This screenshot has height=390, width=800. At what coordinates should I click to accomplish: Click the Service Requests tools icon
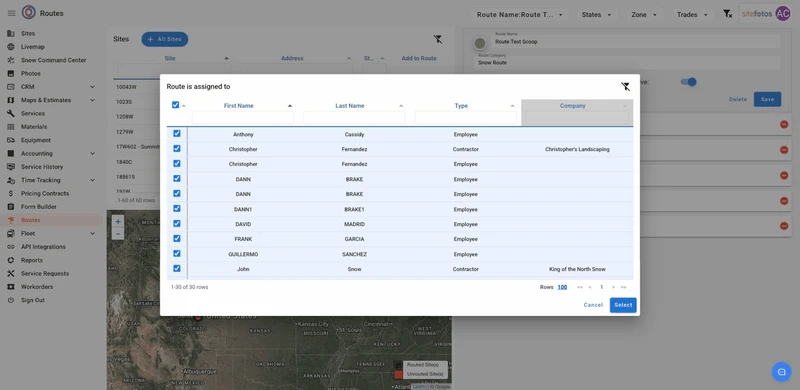(x=11, y=273)
